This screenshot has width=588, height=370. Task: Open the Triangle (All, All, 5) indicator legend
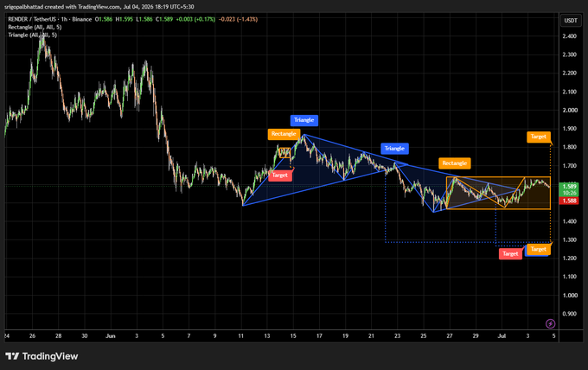[33, 35]
